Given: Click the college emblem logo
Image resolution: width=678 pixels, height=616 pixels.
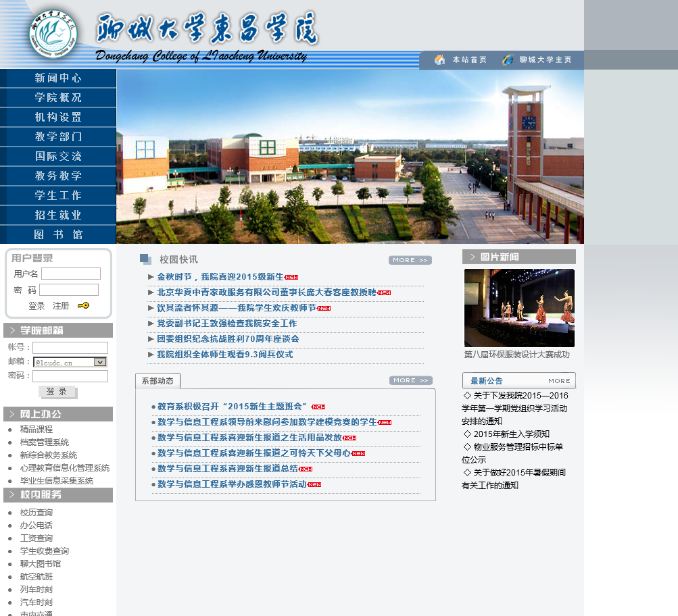Looking at the screenshot, I should pyautogui.click(x=53, y=34).
